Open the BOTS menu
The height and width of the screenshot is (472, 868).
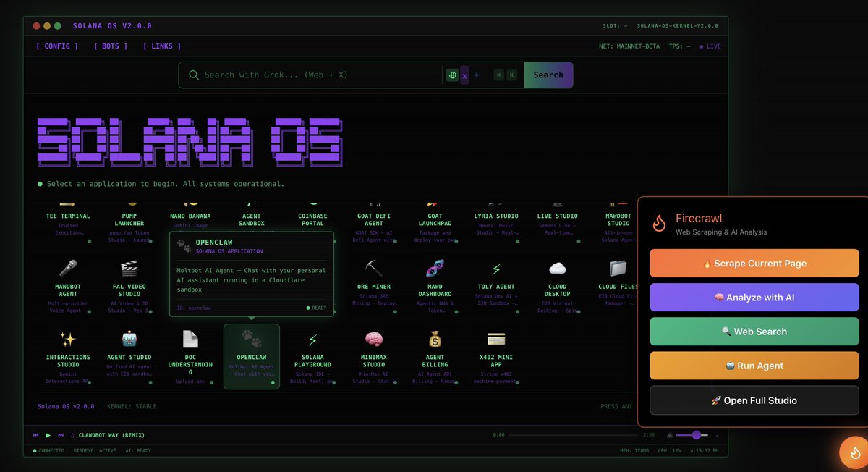coord(111,46)
